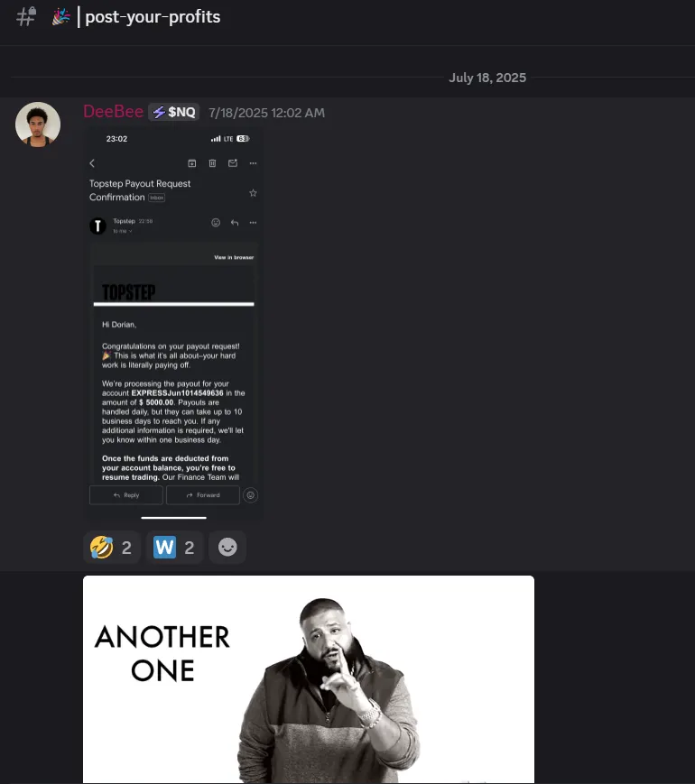The image size is (695, 784).
Task: Click the Forward button under email
Action: 203,495
